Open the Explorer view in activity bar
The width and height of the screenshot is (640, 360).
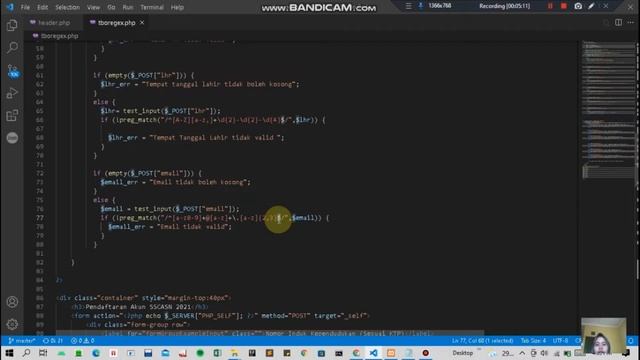[x=12, y=26]
